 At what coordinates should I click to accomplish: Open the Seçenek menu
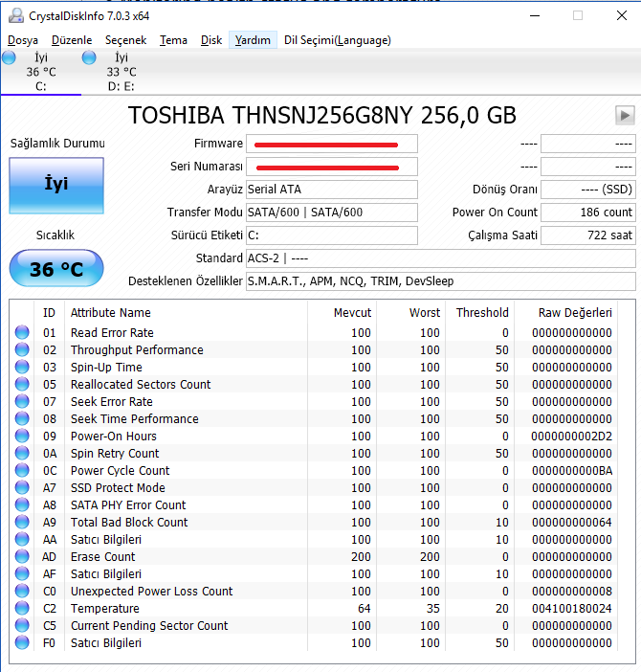coord(126,40)
